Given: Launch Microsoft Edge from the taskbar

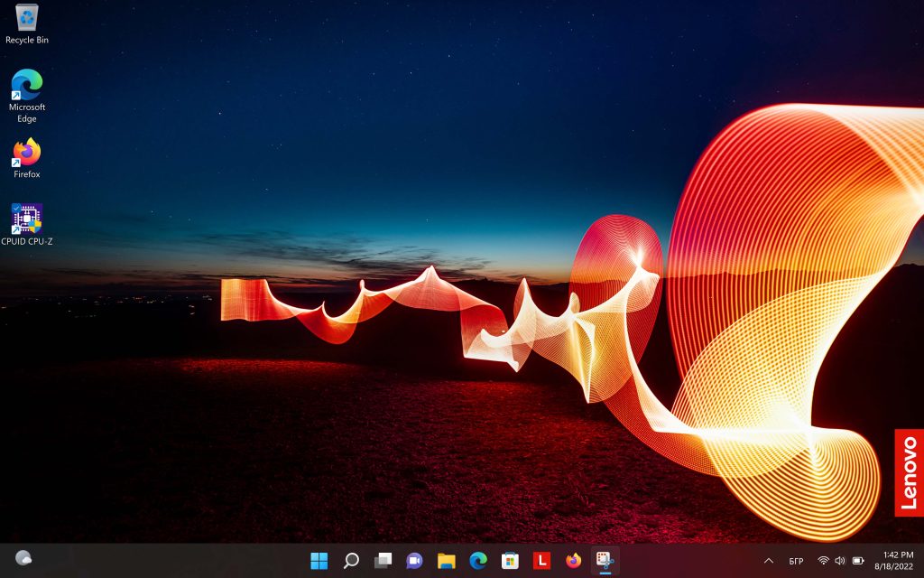Looking at the screenshot, I should pyautogui.click(x=478, y=561).
